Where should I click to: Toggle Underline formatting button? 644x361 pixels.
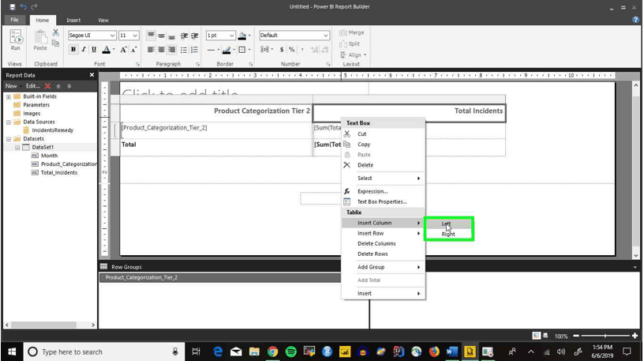tap(94, 49)
